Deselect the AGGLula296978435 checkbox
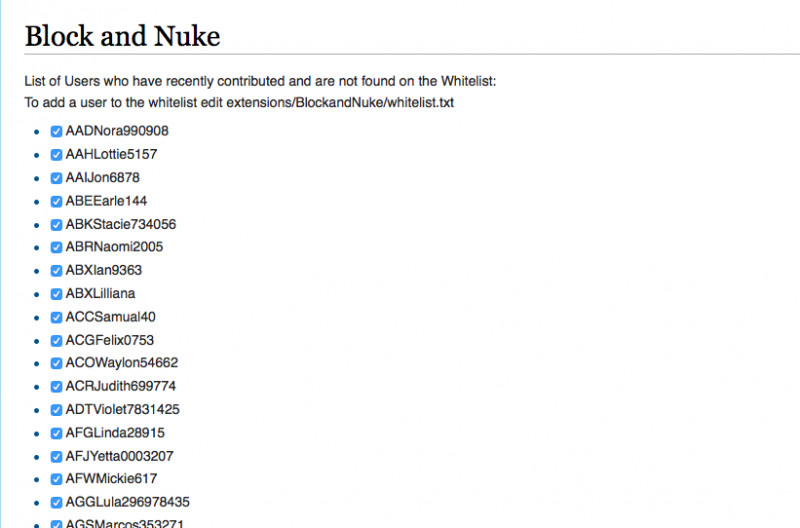 [57, 502]
